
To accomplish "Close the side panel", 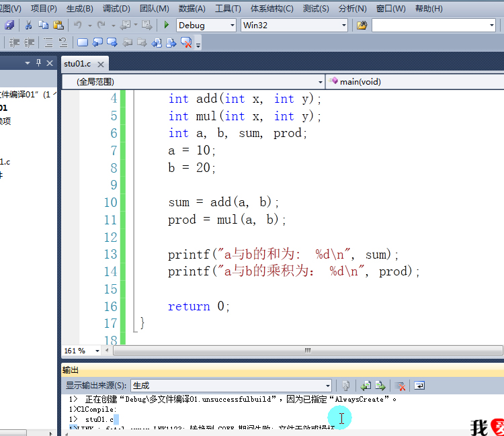I will coord(50,63).
